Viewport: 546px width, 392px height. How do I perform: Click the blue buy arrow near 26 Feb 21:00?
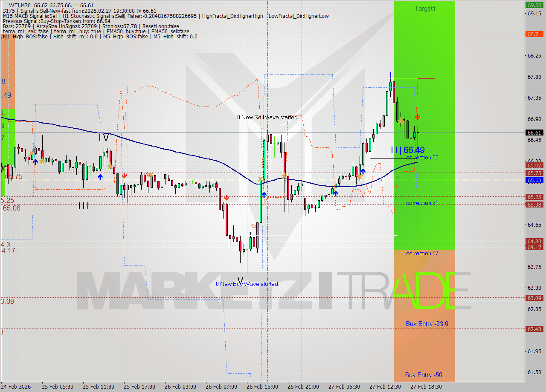(335, 193)
